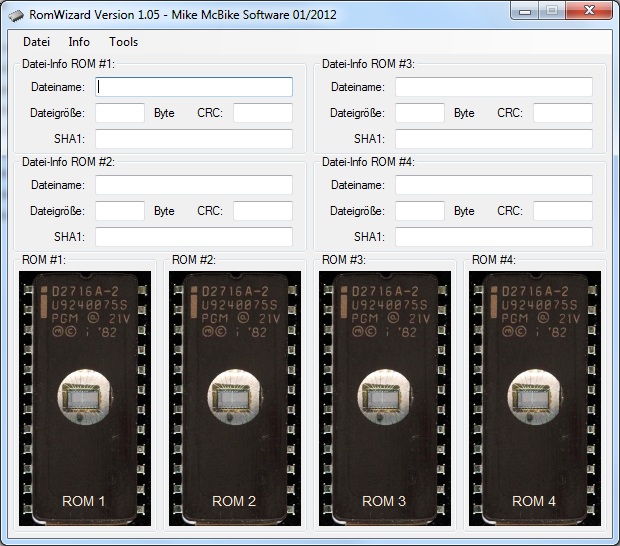The width and height of the screenshot is (620, 546).
Task: Select the ROM #4 SHA1 field
Action: (x=494, y=237)
